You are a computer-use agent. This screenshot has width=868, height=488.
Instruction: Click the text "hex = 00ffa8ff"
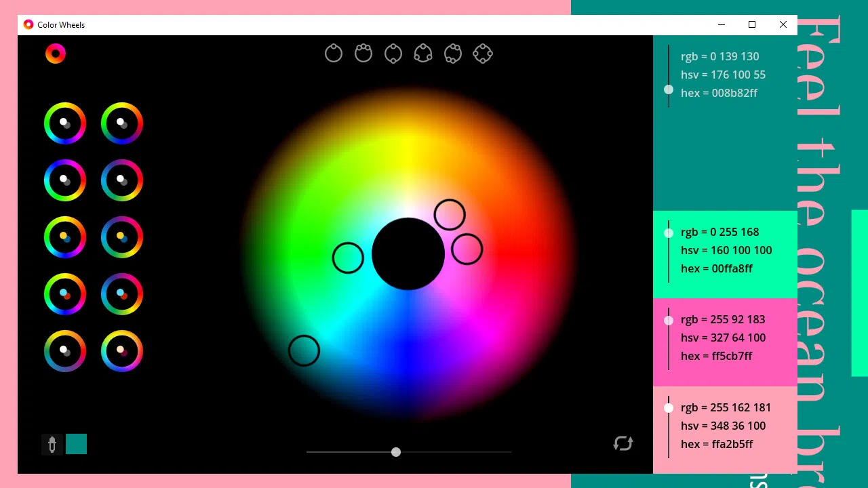point(717,268)
